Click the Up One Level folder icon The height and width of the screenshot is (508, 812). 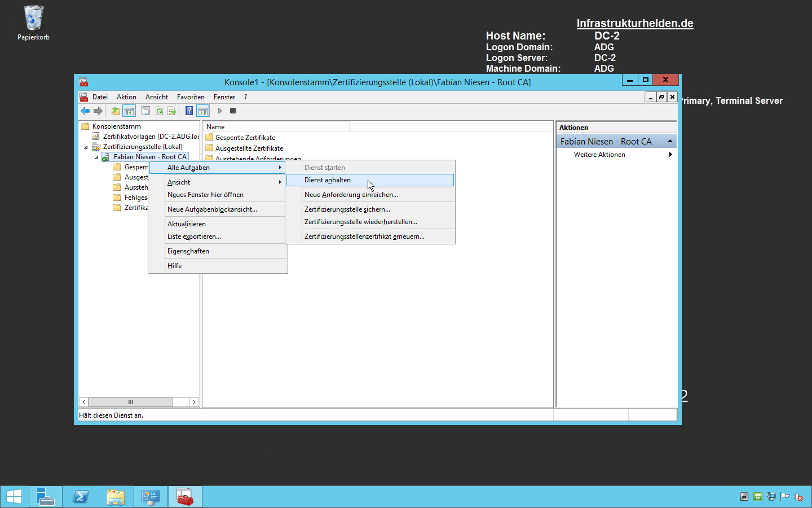coord(115,111)
